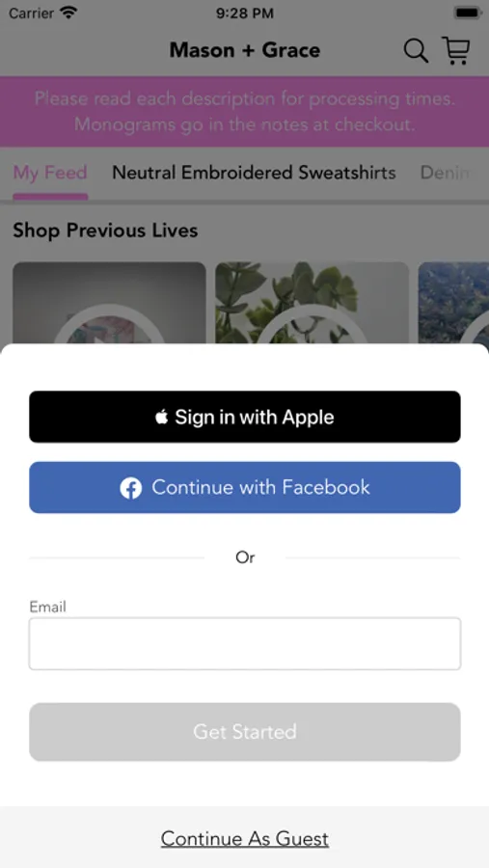
Task: Open the search magnifier icon
Action: (416, 51)
